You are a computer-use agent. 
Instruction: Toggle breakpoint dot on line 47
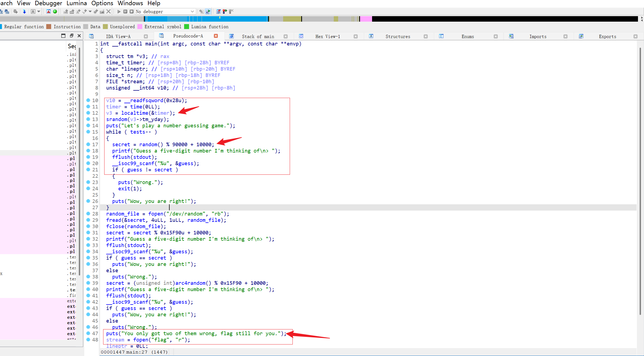[88, 333]
